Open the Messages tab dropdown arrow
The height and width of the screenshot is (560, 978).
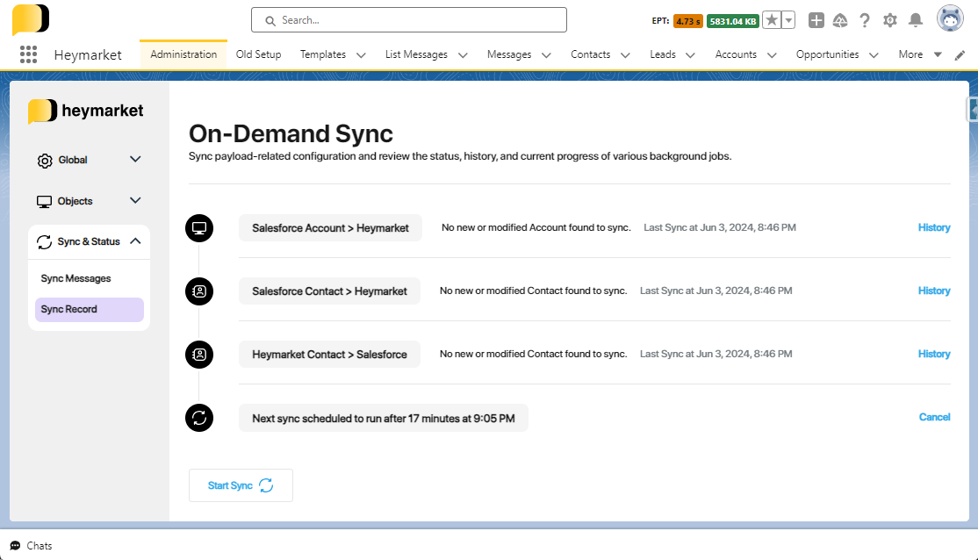pyautogui.click(x=546, y=55)
